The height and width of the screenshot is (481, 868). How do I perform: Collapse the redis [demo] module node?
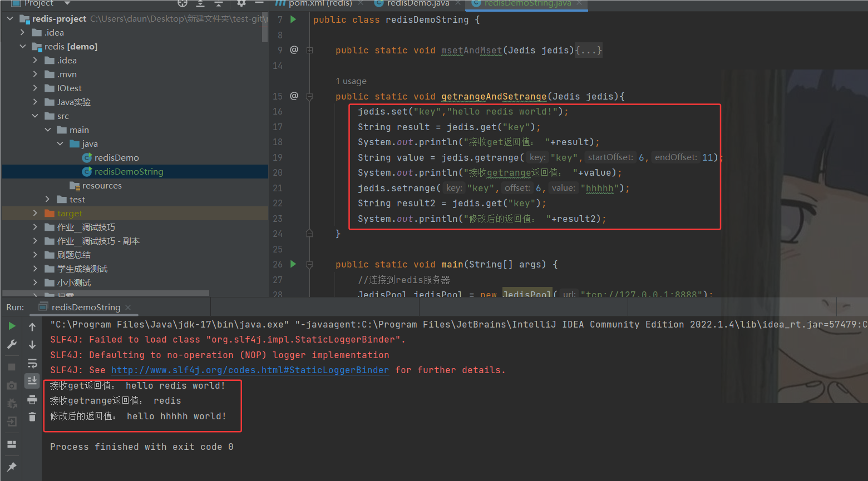[23, 46]
